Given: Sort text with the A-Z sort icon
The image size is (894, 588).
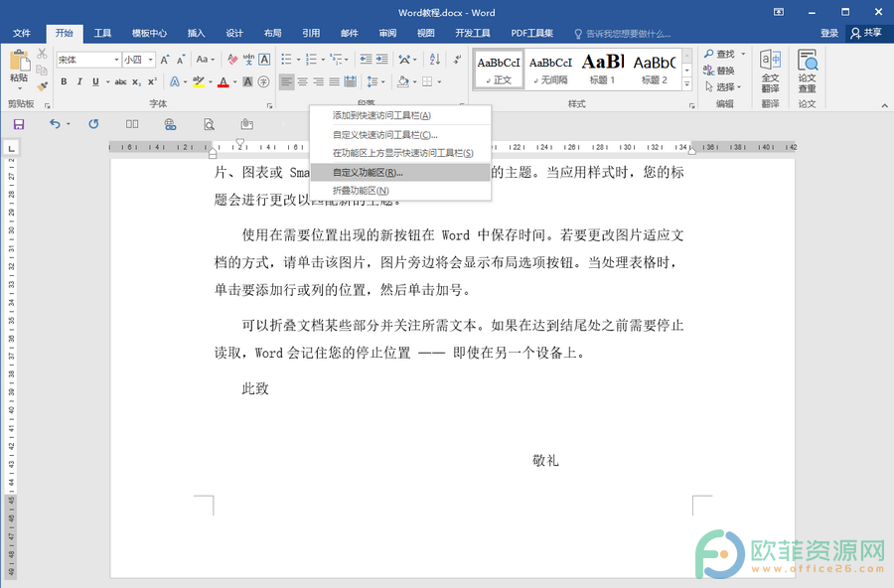Looking at the screenshot, I should coord(434,60).
